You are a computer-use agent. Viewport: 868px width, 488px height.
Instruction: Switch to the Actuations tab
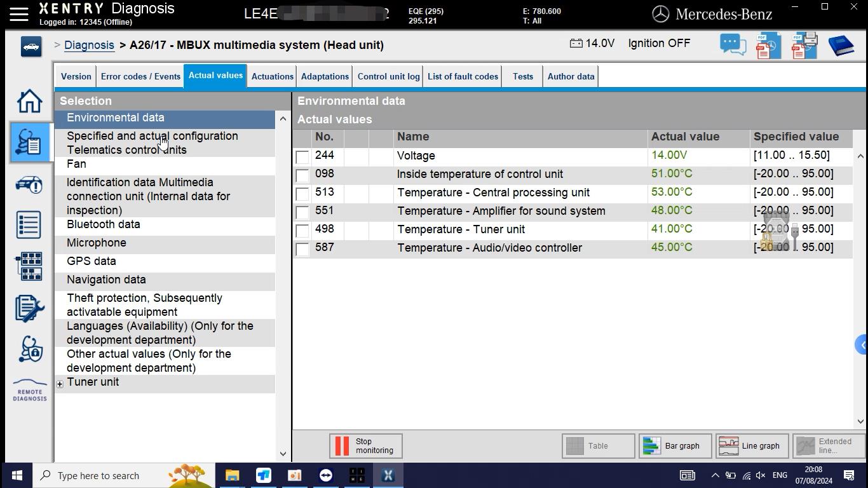[x=273, y=76]
